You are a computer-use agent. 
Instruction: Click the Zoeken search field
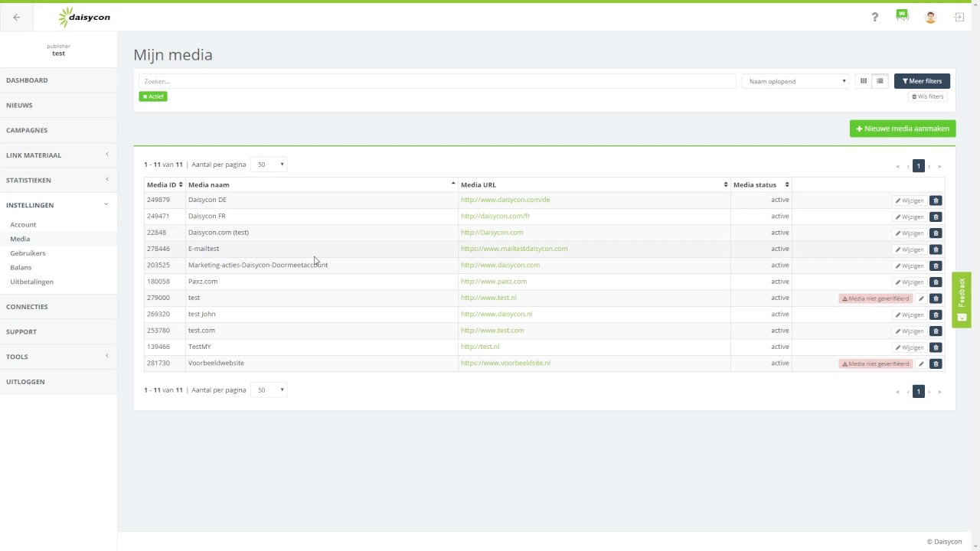tap(437, 81)
